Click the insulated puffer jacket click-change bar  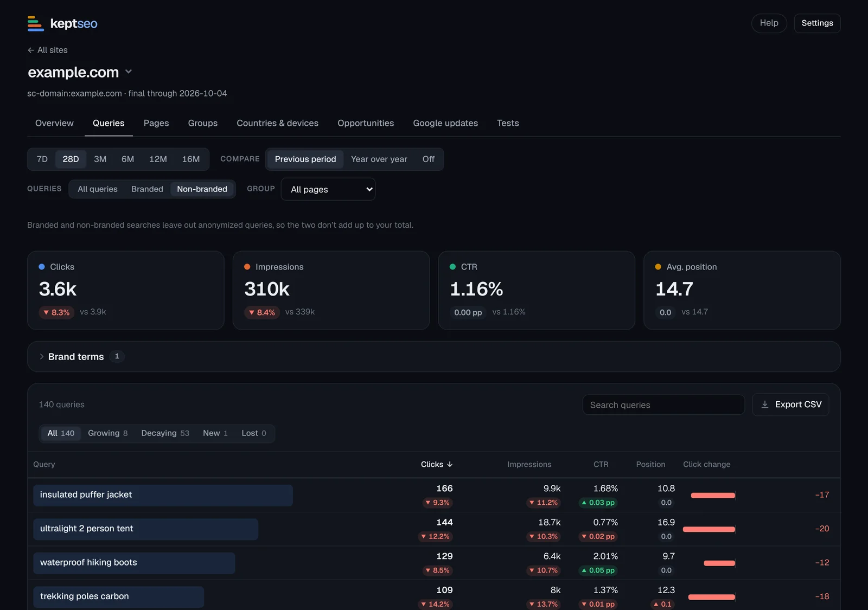(713, 495)
